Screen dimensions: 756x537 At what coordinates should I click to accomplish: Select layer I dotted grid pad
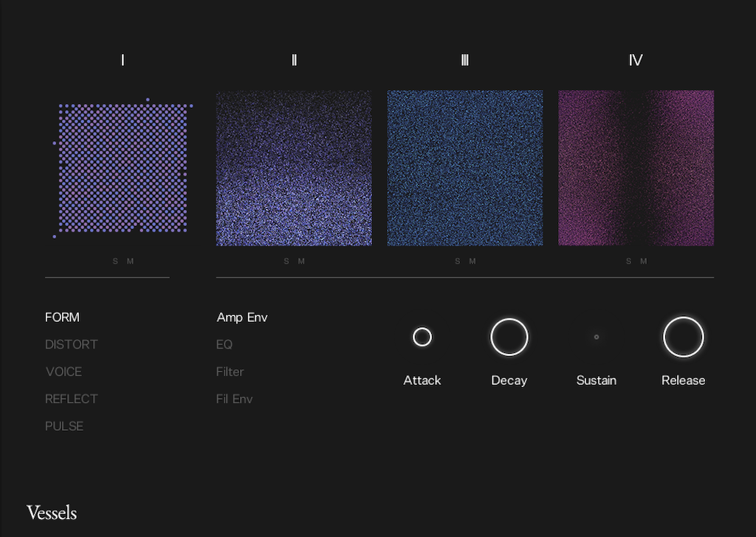pos(123,168)
